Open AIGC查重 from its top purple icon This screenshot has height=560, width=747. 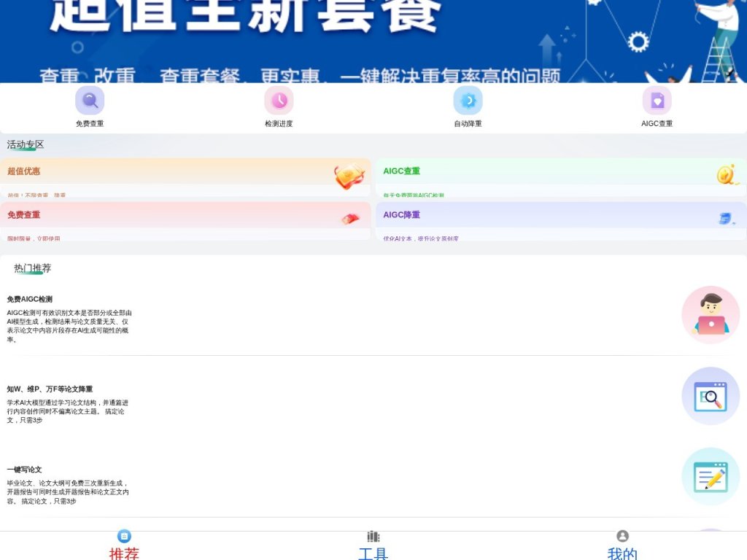[656, 101]
